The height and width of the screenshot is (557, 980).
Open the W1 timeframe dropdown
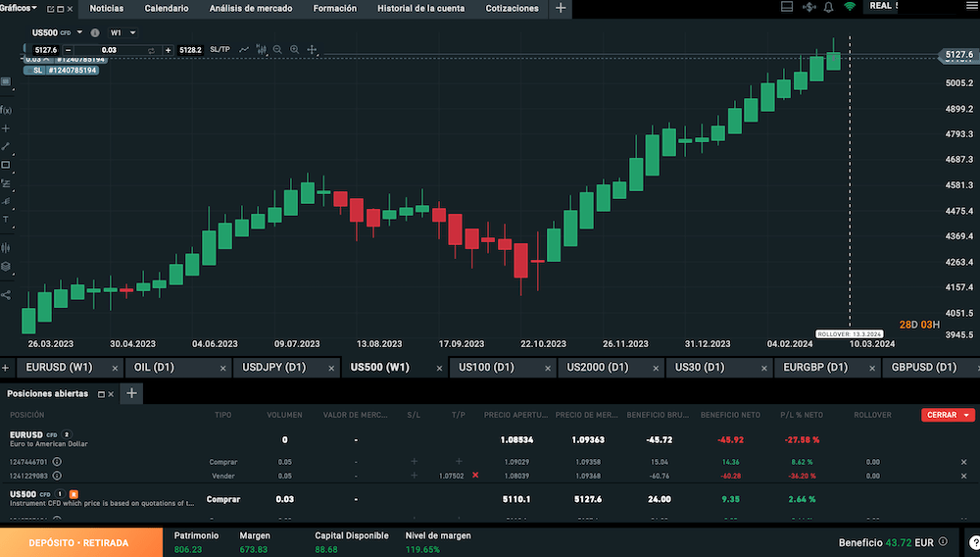[122, 32]
